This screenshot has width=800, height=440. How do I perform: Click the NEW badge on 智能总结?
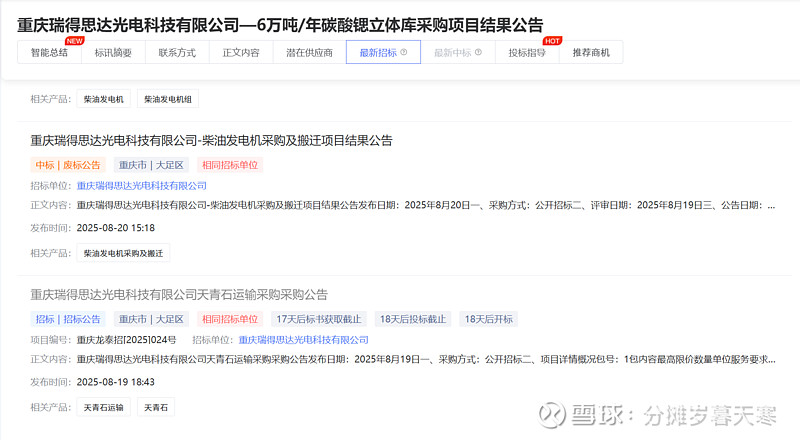coord(74,41)
